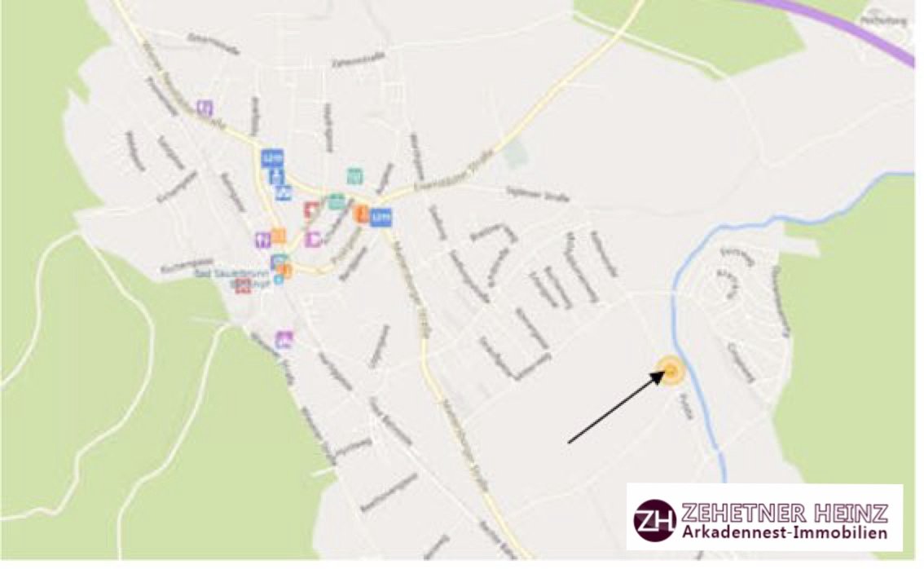Click the purple café cup icon
924x569 pixels.
point(313,240)
